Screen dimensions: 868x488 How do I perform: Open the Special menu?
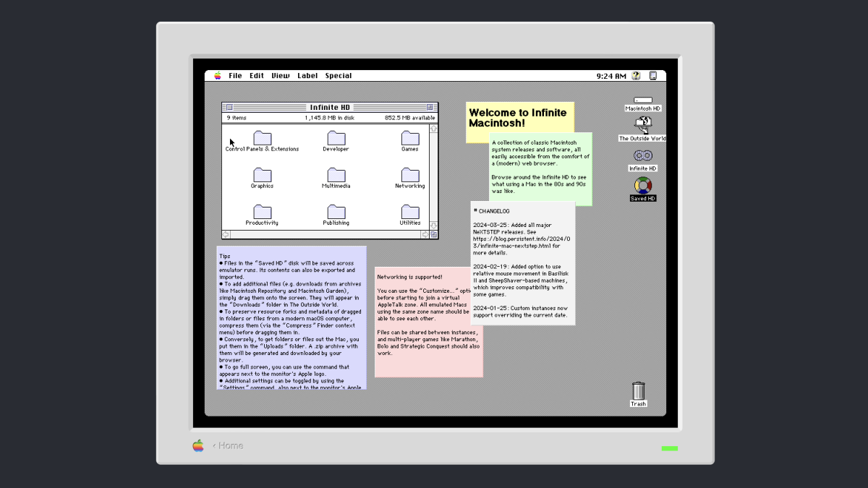(x=339, y=75)
